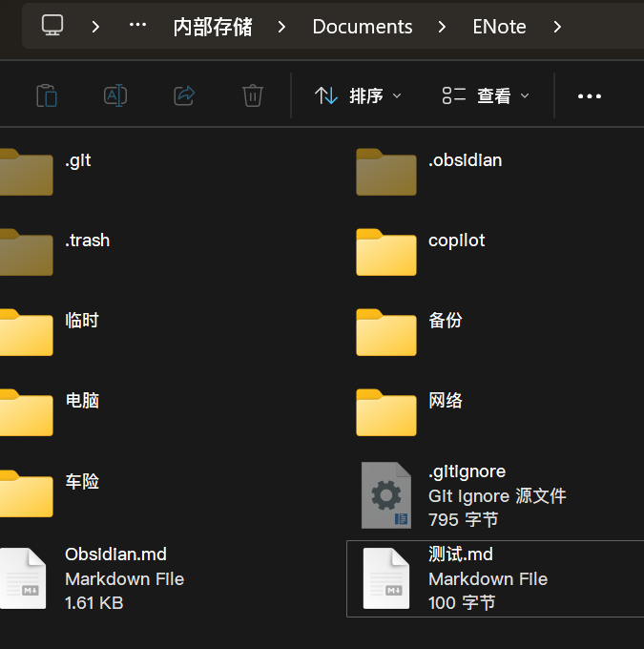Screen dimensions: 644x649
Task: Select the 电脑 folder icon
Action: click(27, 412)
